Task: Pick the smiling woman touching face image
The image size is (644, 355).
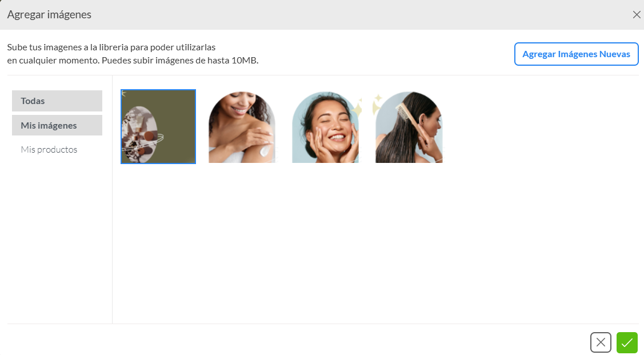Action: pyautogui.click(x=325, y=126)
